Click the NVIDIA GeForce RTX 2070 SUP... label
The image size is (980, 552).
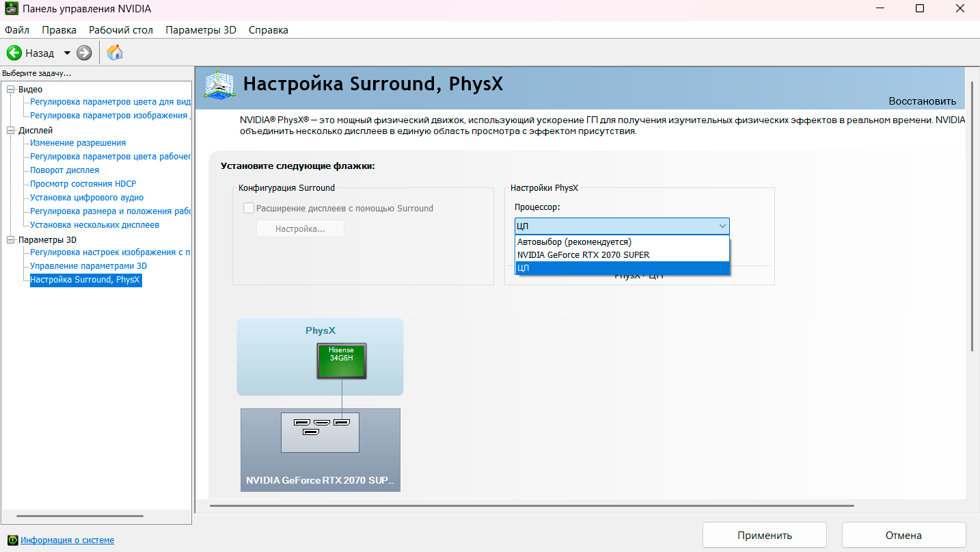[320, 480]
